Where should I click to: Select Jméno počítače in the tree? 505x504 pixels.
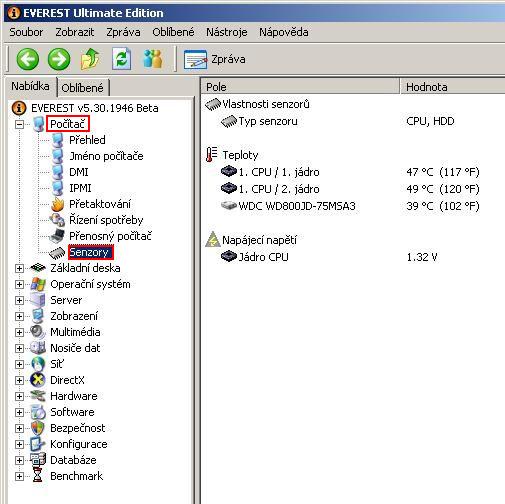point(106,156)
